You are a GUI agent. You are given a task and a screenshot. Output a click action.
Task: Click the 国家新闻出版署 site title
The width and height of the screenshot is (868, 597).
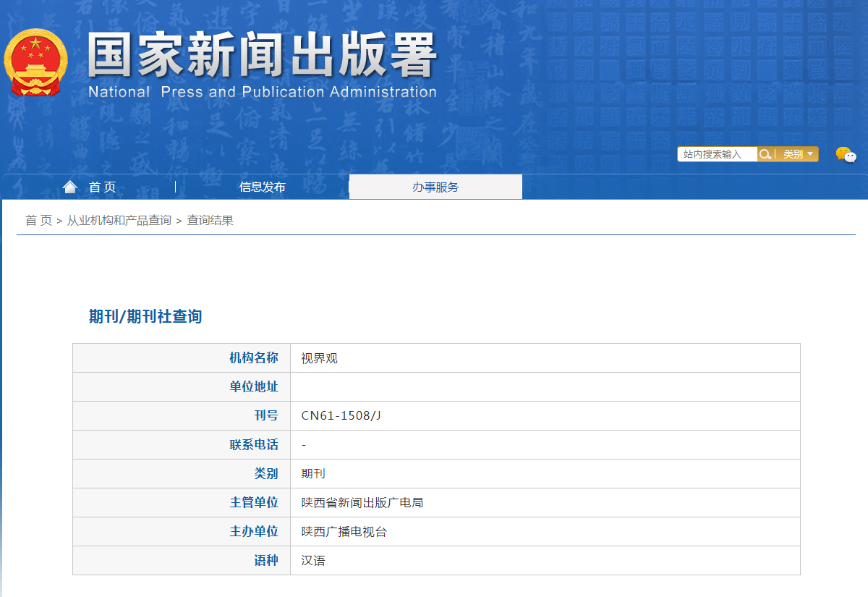click(x=262, y=56)
